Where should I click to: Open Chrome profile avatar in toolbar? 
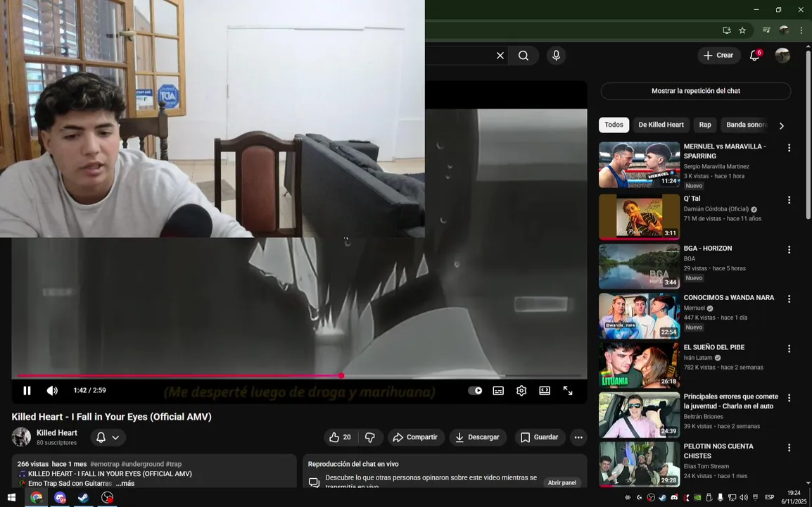pos(784,30)
